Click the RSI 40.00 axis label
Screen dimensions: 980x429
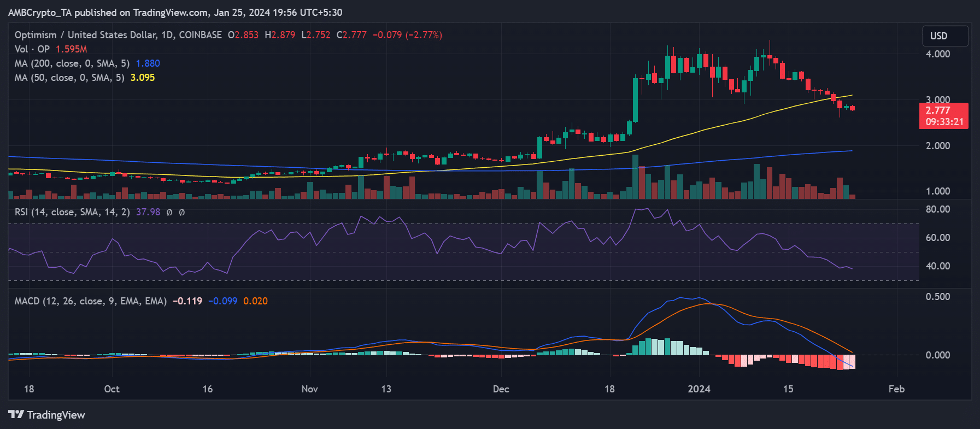[x=938, y=266]
